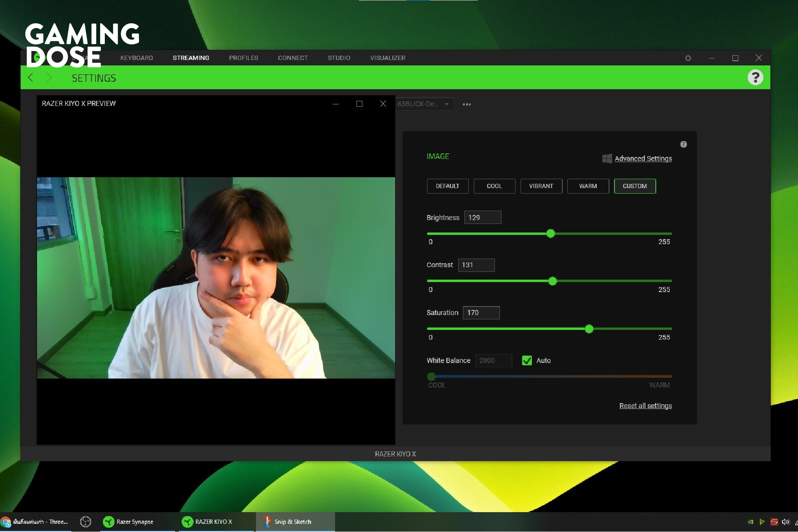Click the Saturation value field 170

coord(481,313)
